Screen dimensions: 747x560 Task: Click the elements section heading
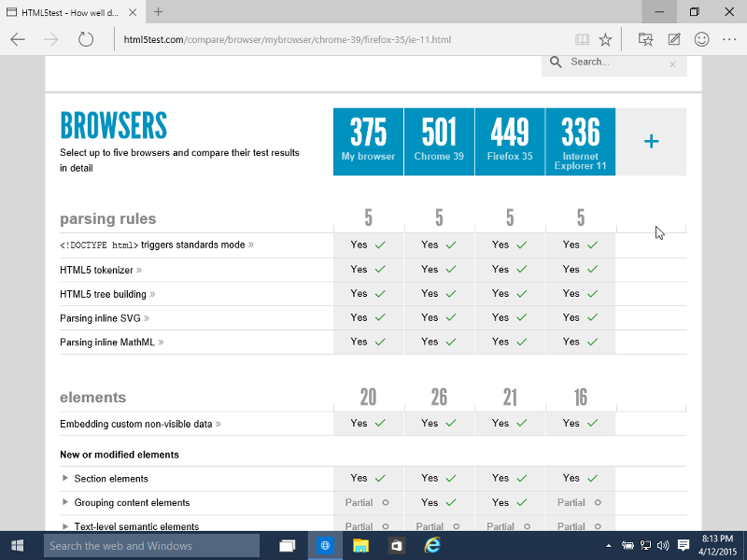pyautogui.click(x=92, y=398)
